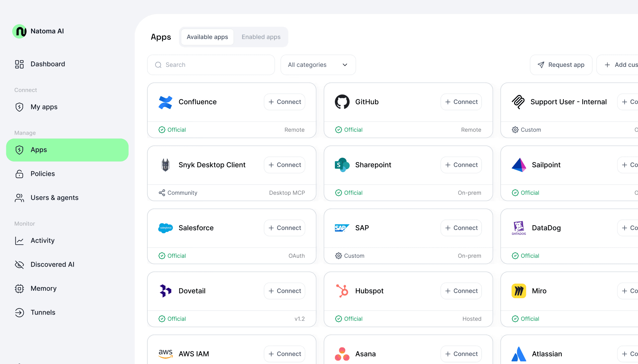Open the Apps menu item in sidebar
This screenshot has width=638, height=364.
point(67,150)
